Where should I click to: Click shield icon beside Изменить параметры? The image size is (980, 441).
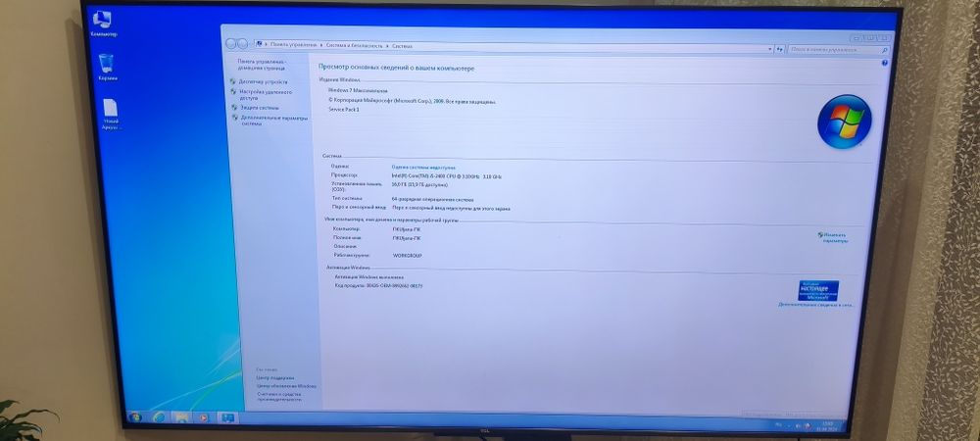click(820, 235)
